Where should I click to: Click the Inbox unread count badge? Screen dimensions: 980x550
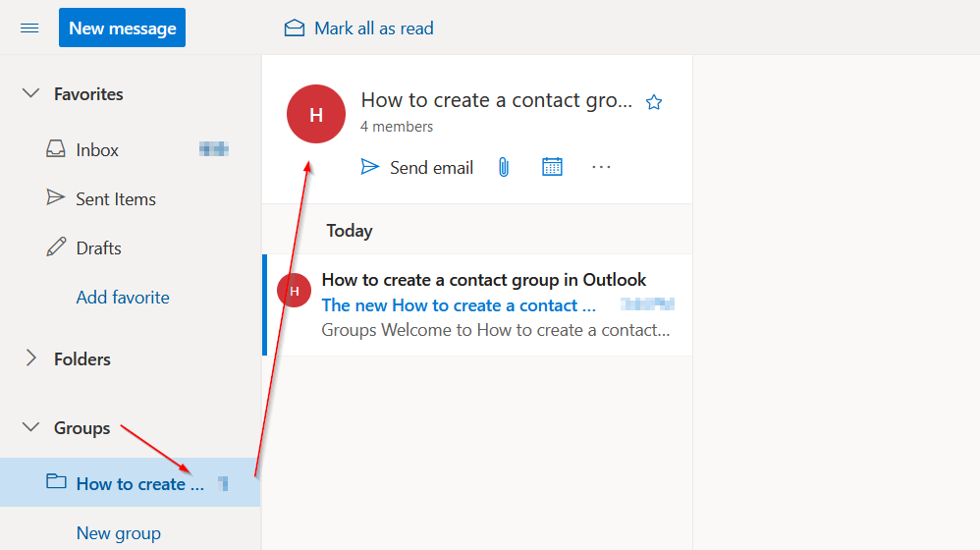pyautogui.click(x=214, y=149)
